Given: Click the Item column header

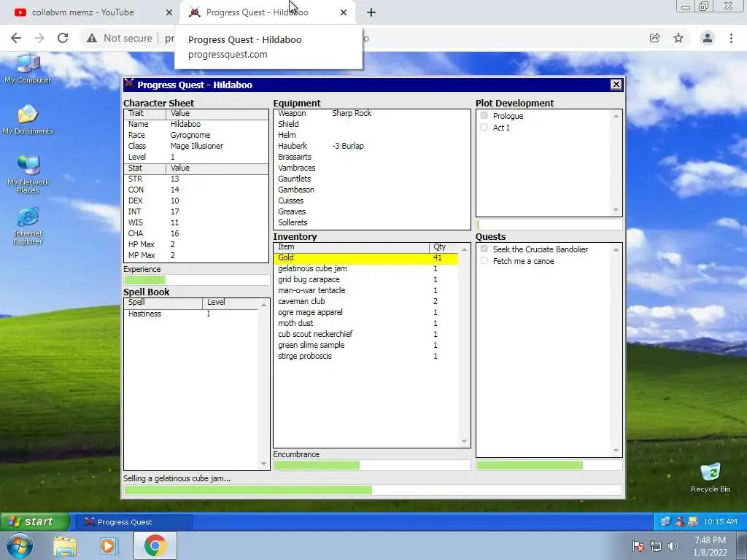Looking at the screenshot, I should (x=351, y=246).
